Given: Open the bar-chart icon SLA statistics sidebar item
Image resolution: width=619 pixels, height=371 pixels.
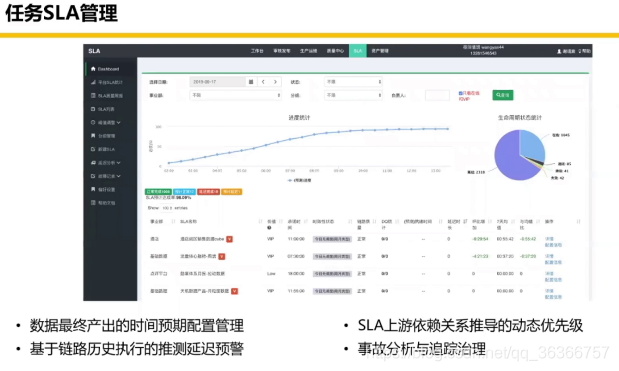Looking at the screenshot, I should (107, 82).
